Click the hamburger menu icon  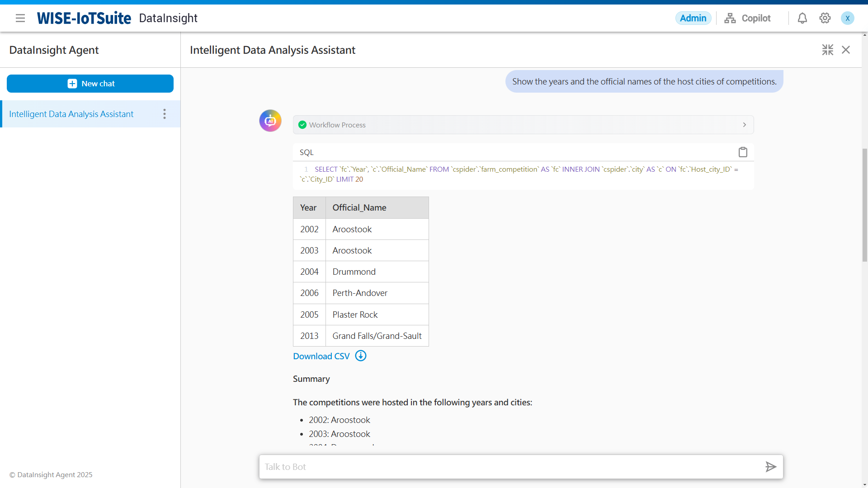click(20, 18)
